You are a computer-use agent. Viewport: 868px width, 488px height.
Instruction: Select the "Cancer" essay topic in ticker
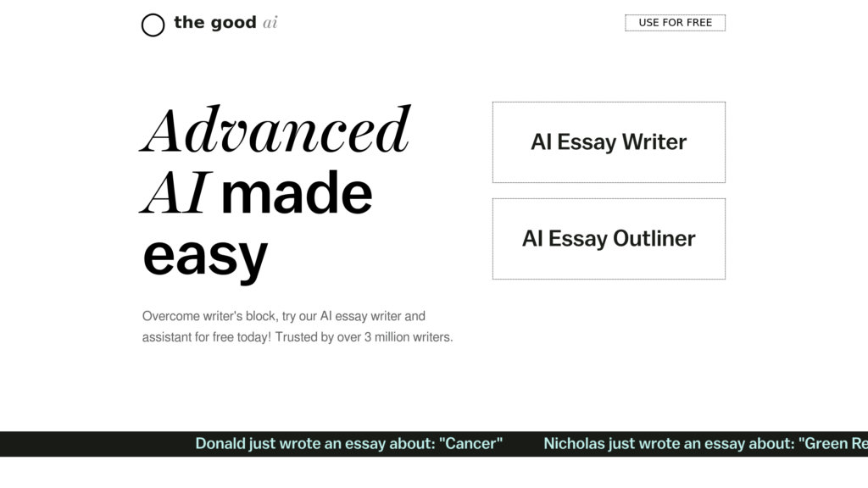471,444
